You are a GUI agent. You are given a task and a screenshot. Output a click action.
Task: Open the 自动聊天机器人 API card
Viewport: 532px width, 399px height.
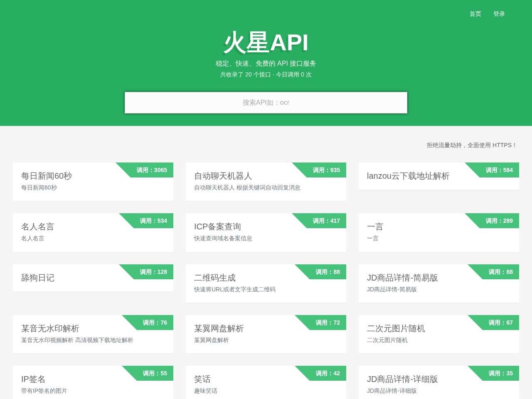[266, 182]
